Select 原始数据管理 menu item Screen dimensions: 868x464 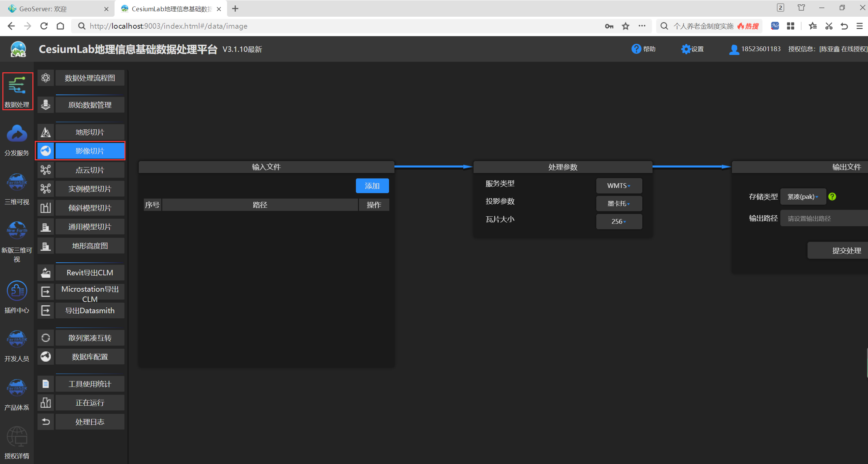tap(90, 105)
